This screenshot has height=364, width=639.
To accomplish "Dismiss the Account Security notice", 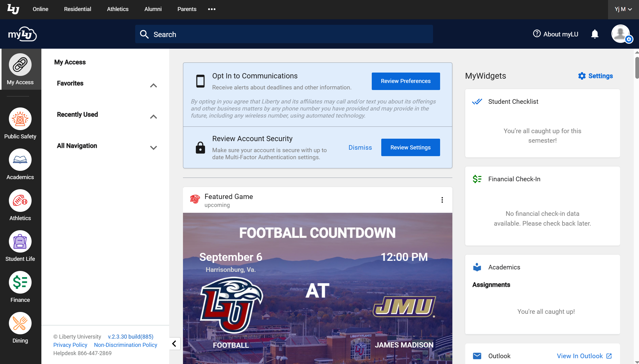I will coord(360,148).
